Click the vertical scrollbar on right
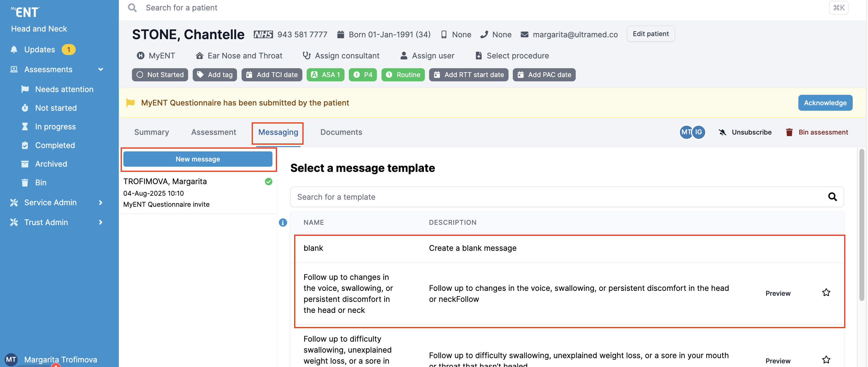Screen dimensions: 868x367 861,225
